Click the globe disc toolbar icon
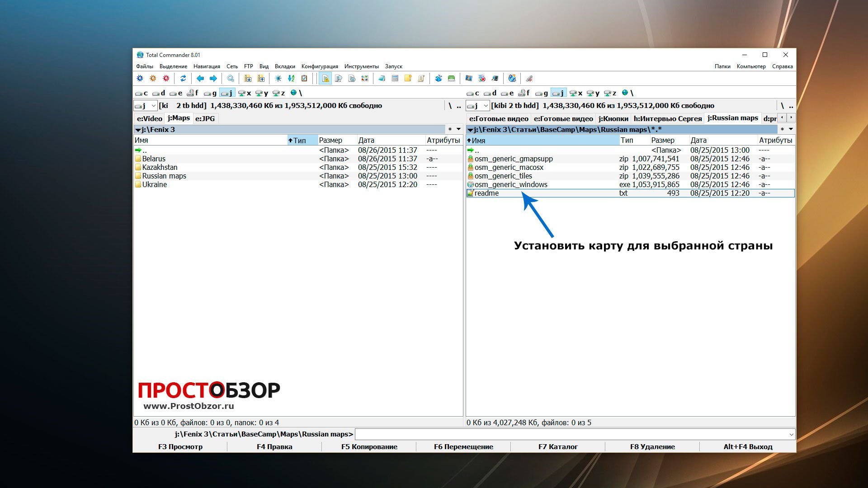This screenshot has width=868, height=488. click(512, 78)
